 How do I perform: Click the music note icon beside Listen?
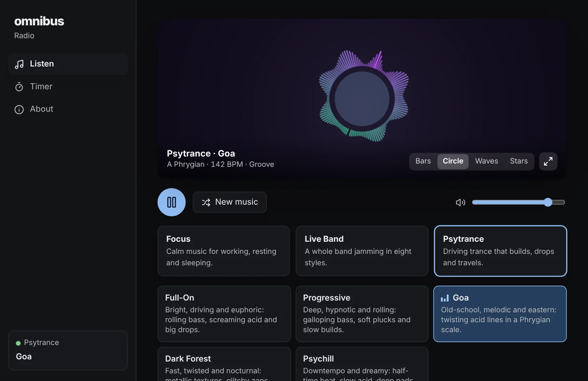(x=19, y=64)
